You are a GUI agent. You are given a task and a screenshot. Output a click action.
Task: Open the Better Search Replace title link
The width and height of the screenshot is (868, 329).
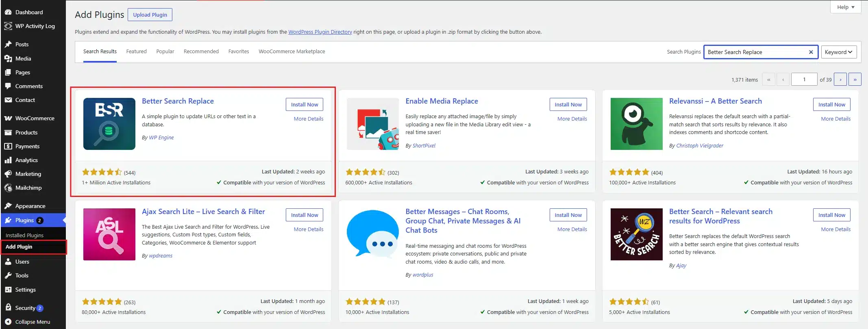178,101
